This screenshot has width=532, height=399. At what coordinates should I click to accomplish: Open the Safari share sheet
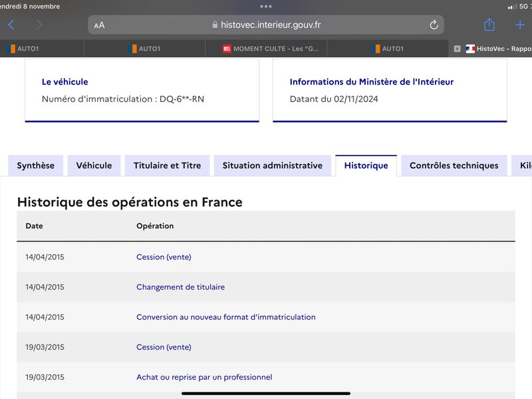tap(489, 25)
